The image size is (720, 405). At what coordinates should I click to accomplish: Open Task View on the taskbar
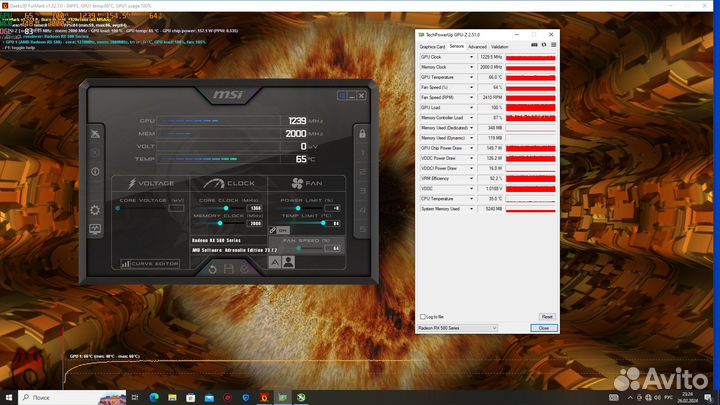[135, 397]
